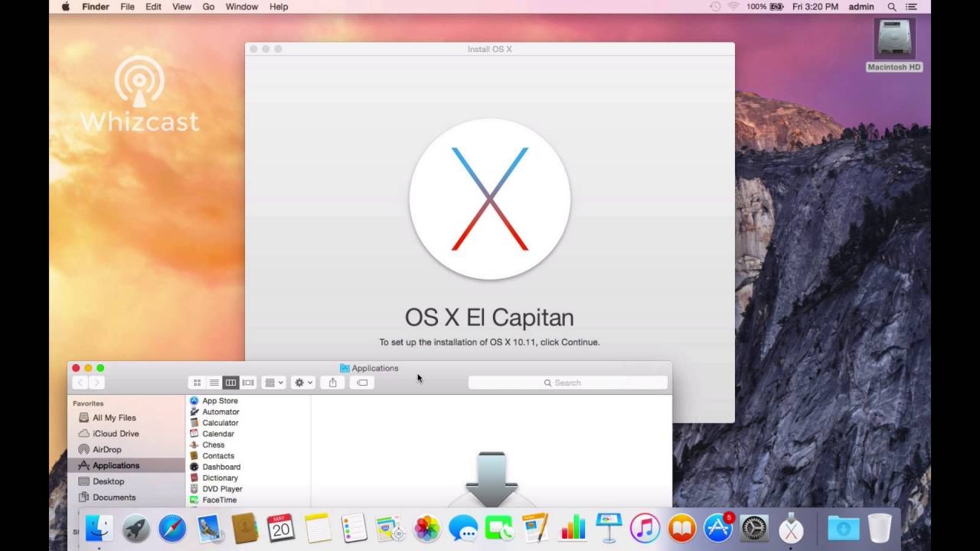Switch Finder to icon view
The image size is (980, 551).
click(x=197, y=383)
